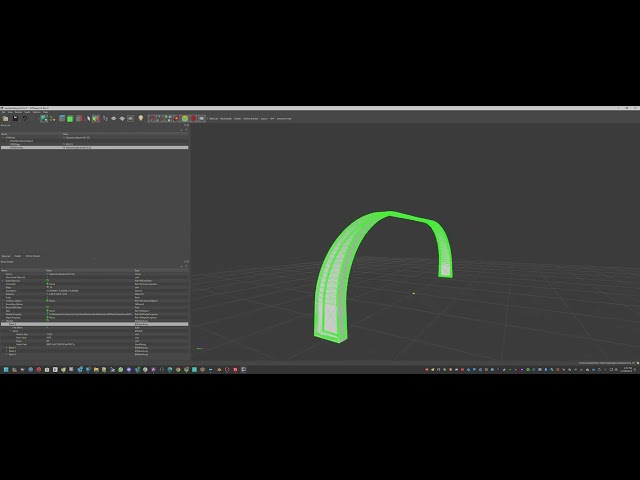The height and width of the screenshot is (480, 640).
Task: Click the eye icon beside flip arrows
Action: (113, 118)
